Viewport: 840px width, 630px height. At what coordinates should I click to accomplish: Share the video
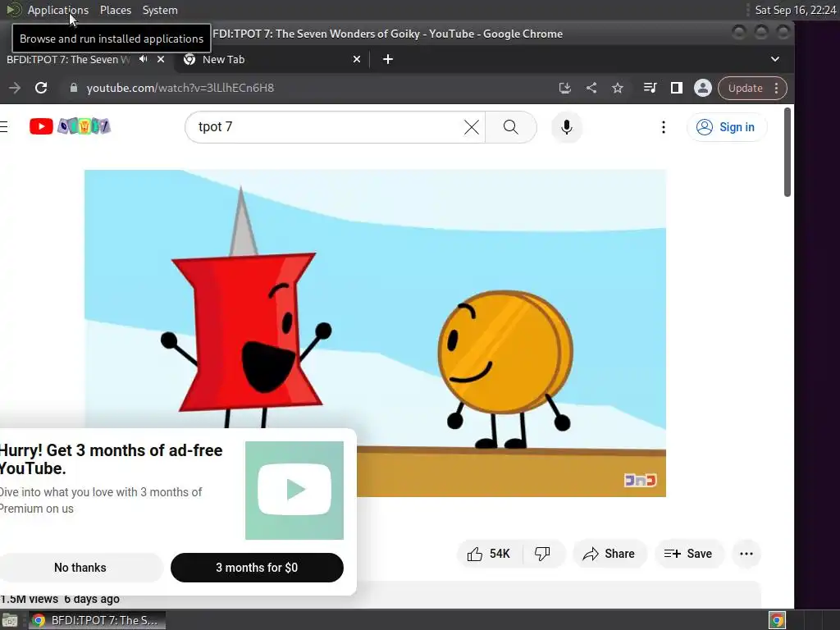coord(609,554)
